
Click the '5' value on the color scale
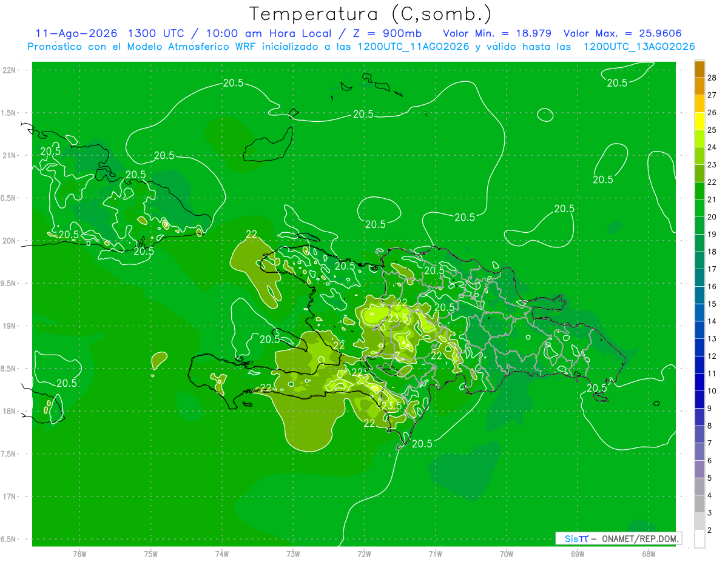[710, 478]
